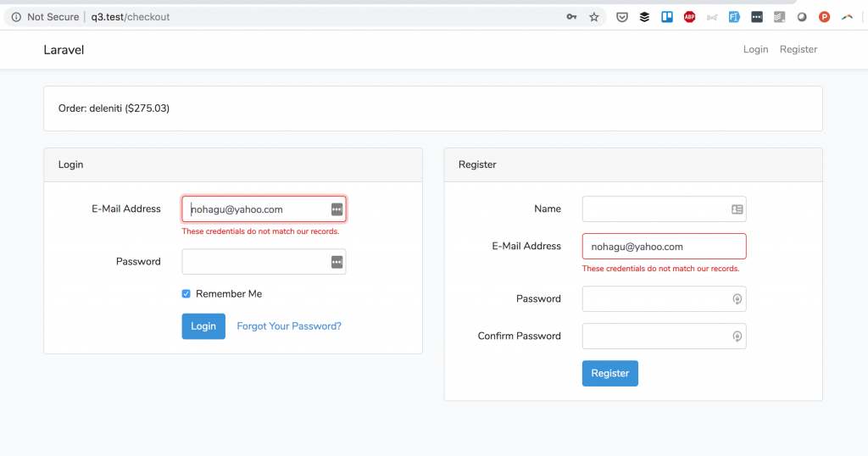Click the contact card autofill icon in Name field
This screenshot has height=456, width=868.
pyautogui.click(x=737, y=209)
